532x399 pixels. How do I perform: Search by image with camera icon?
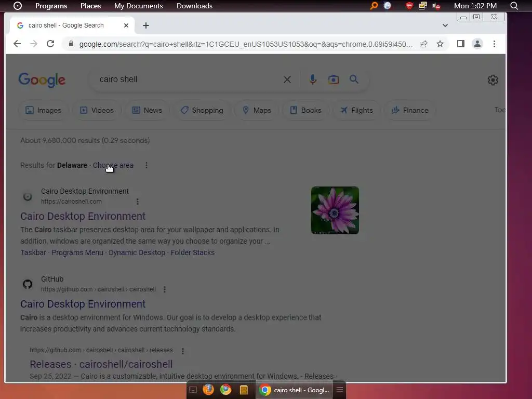[x=334, y=79]
